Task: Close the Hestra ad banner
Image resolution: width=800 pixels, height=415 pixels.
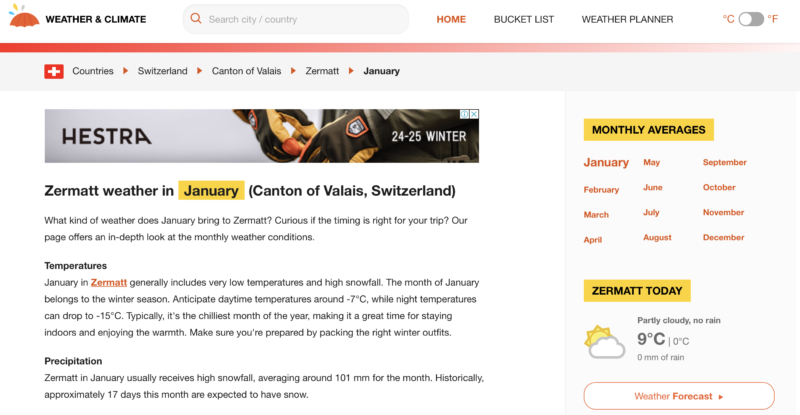Action: (x=474, y=114)
